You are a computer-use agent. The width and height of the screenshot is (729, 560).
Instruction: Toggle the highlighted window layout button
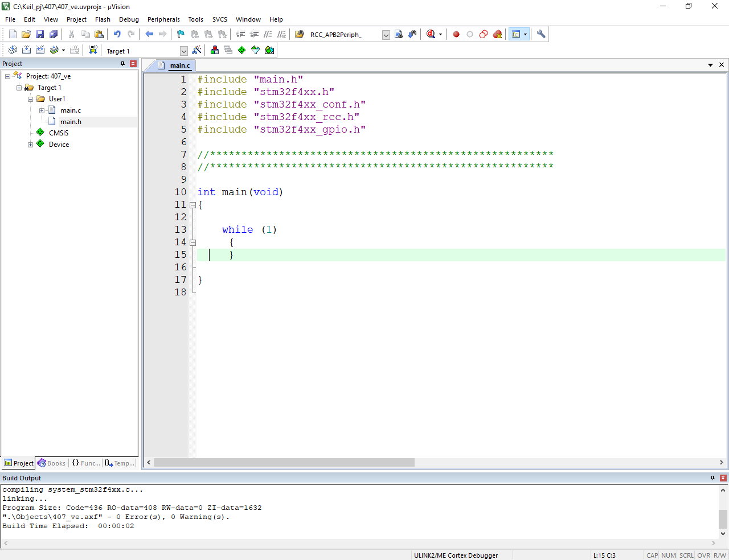[516, 34]
